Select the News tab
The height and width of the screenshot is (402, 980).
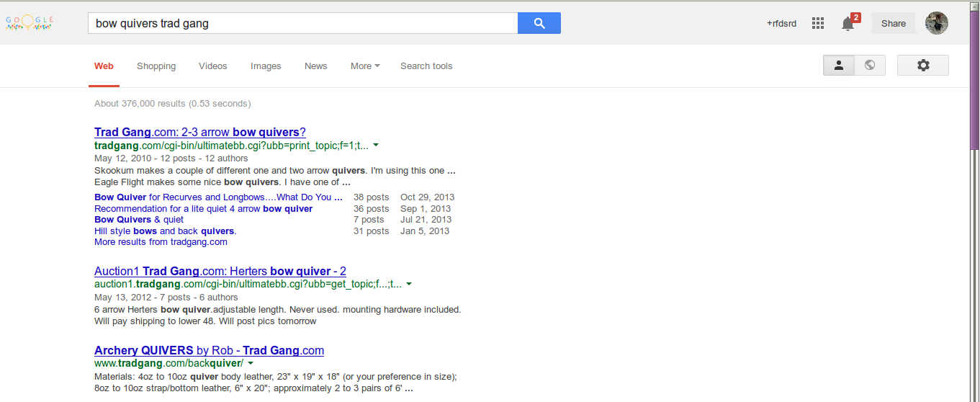coord(316,66)
